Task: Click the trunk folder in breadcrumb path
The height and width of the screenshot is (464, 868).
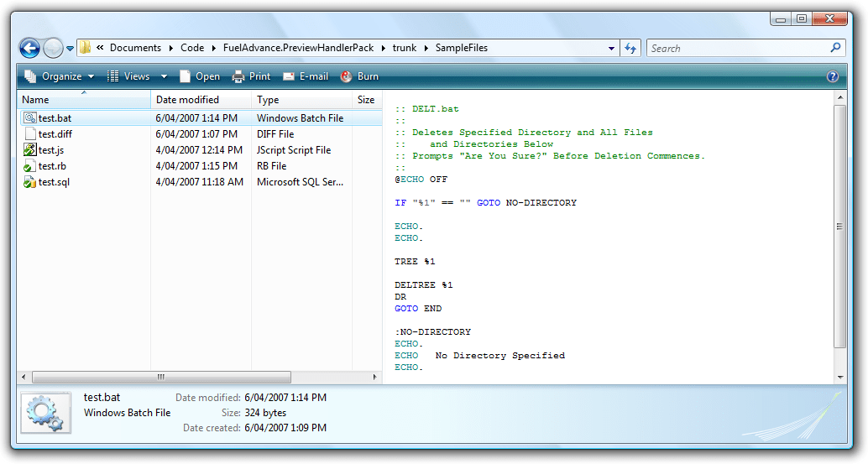Action: click(404, 48)
